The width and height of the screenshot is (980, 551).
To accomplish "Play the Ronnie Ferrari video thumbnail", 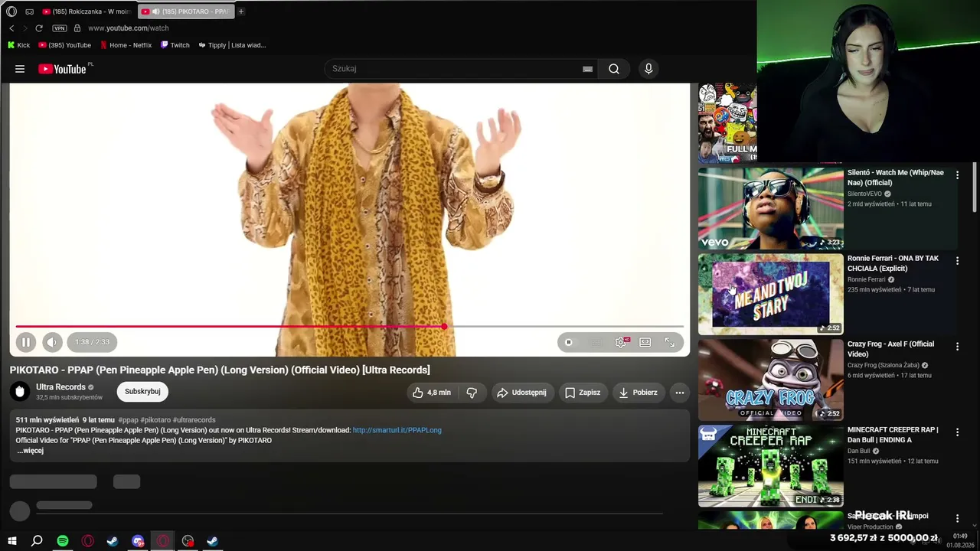I will click(770, 294).
